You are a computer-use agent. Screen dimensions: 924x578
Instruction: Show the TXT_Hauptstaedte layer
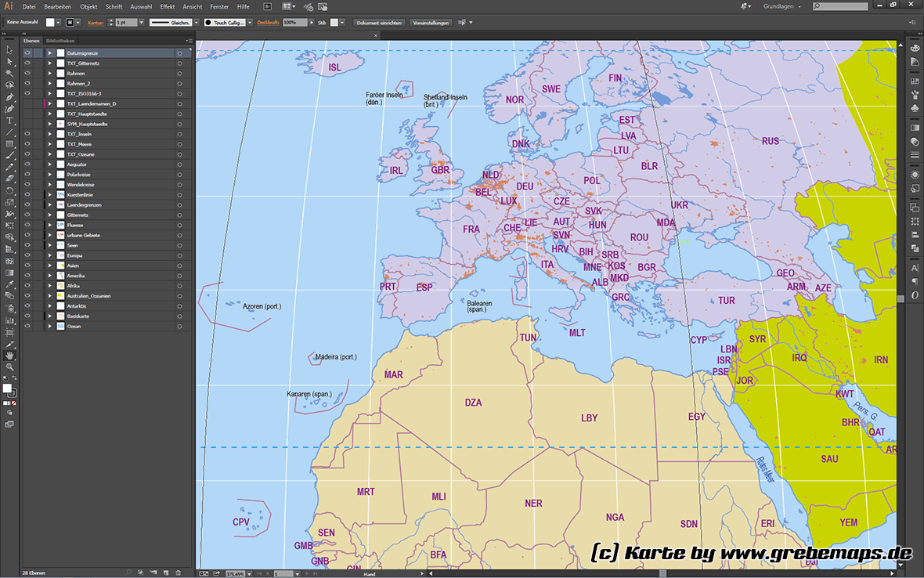[x=27, y=114]
